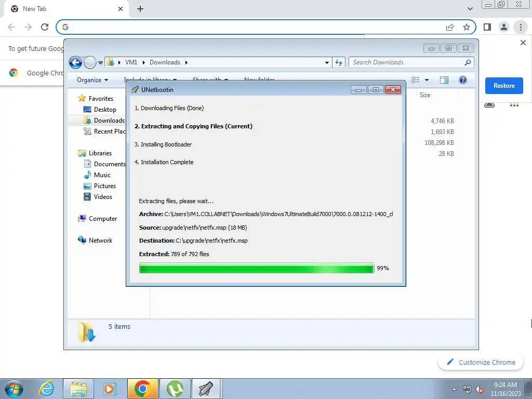The width and height of the screenshot is (532, 399).
Task: Click the UNetbootin extraction progress bar
Action: [x=257, y=268]
